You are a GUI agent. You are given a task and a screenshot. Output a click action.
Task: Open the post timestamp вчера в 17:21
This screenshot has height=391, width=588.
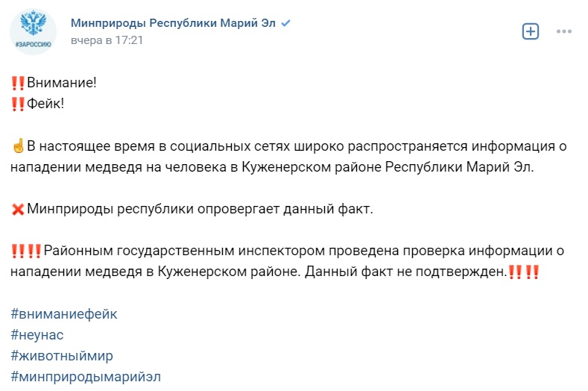coord(107,40)
